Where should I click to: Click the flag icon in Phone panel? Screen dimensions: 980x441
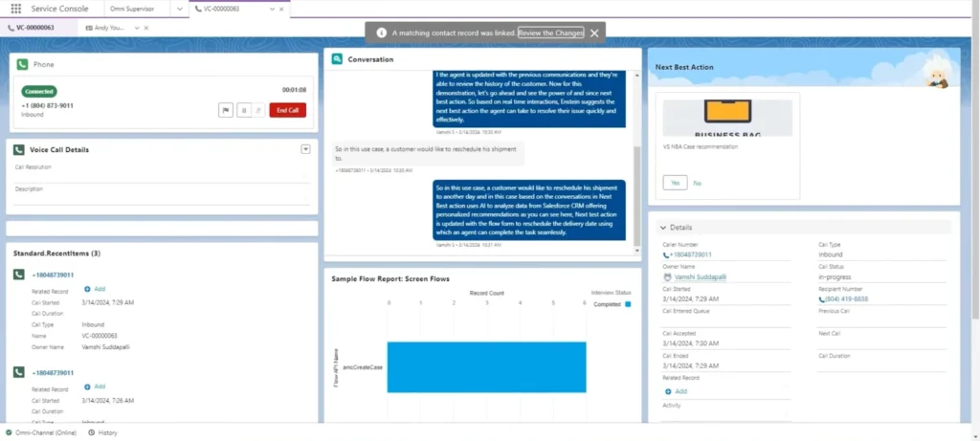point(225,110)
